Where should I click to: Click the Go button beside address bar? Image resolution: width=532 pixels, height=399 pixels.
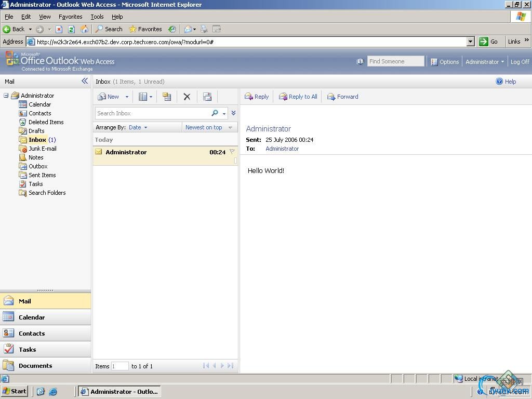(488, 42)
